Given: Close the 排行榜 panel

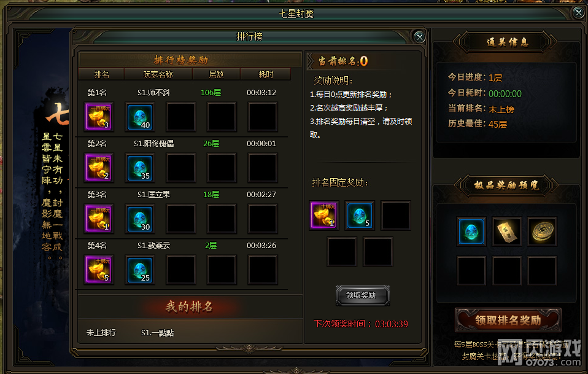Looking at the screenshot, I should coord(419,37).
